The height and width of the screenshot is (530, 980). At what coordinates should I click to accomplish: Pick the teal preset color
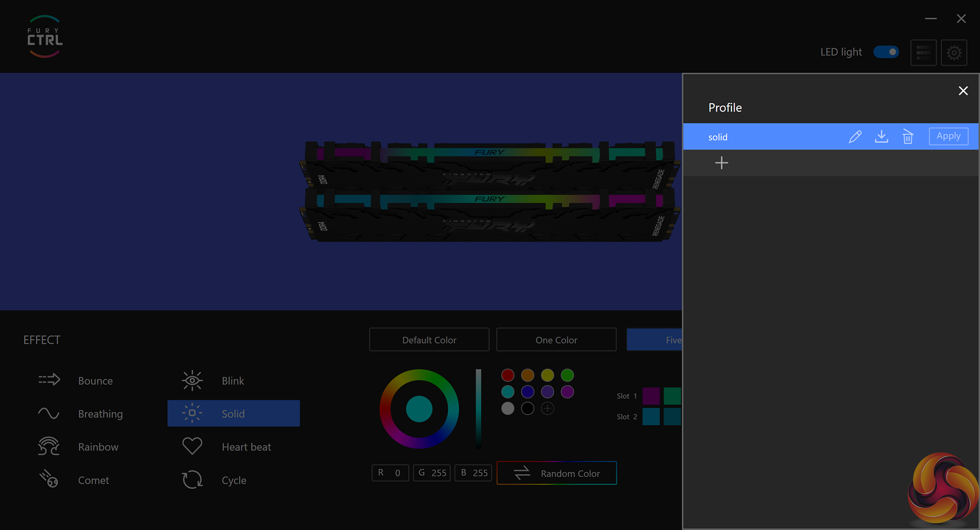[x=507, y=392]
